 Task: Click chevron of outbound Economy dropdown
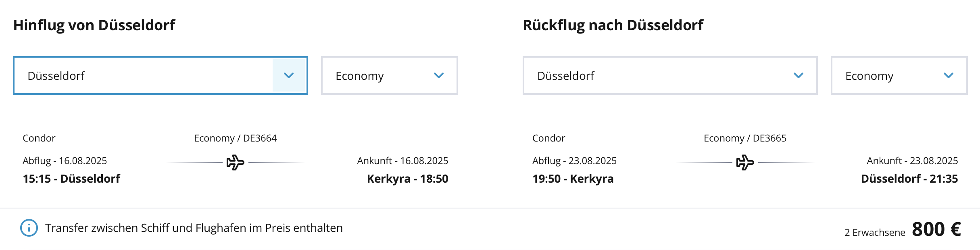(x=439, y=75)
